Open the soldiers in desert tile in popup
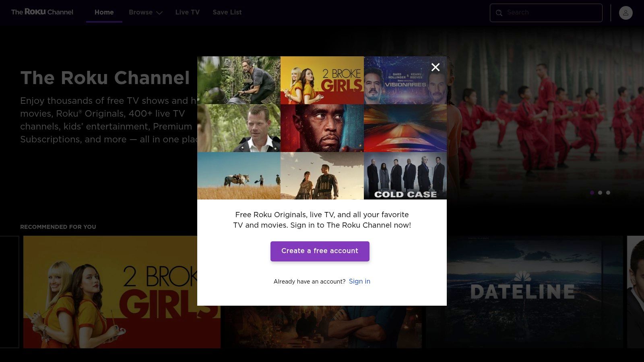Screen dimensions: 644x362 322,176
